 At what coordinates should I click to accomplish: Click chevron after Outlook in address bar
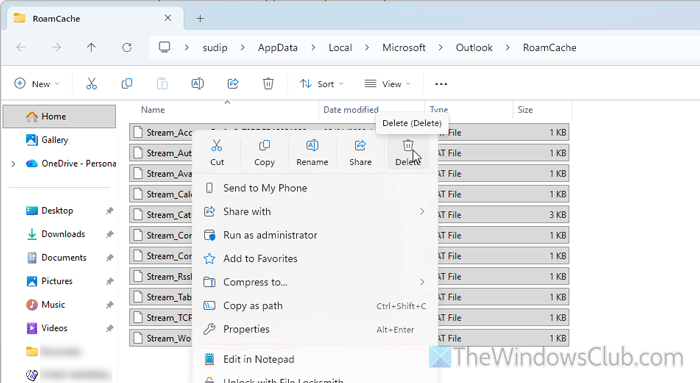507,47
